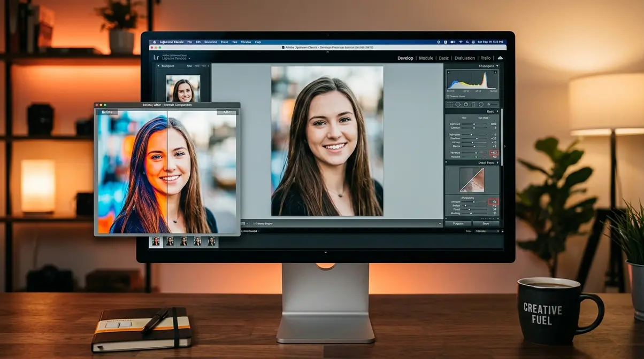
Task: Click the before/after split divider line
Action: 167,172
